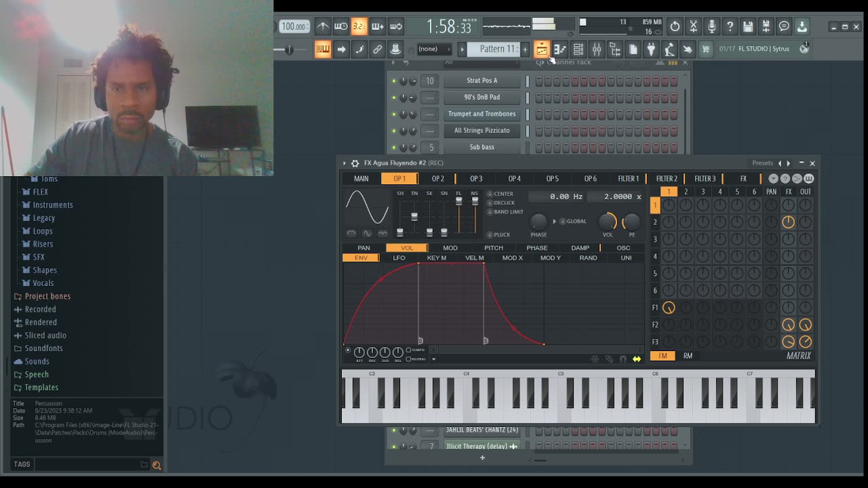Toggle the 3.2.1 countdown before recording
Viewport: 868px width, 488px height.
coord(359,26)
